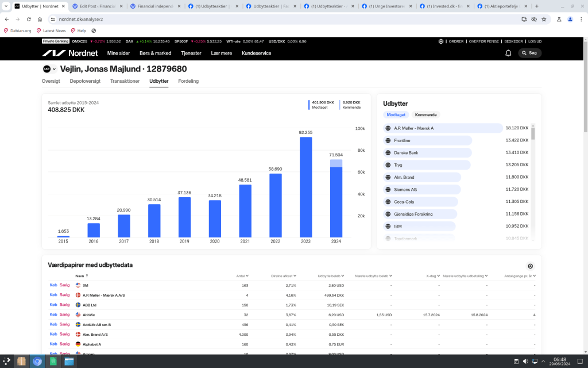
Task: Sort table by Direkte afkast column
Action: (283, 276)
